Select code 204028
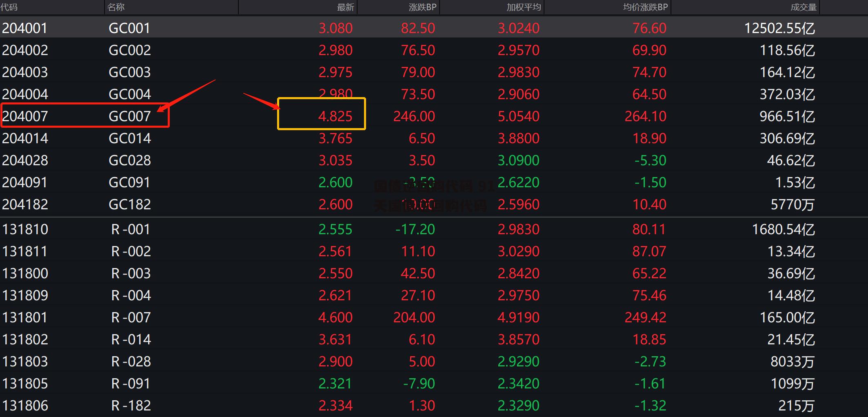Viewport: 868px width, 417px height. (25, 160)
